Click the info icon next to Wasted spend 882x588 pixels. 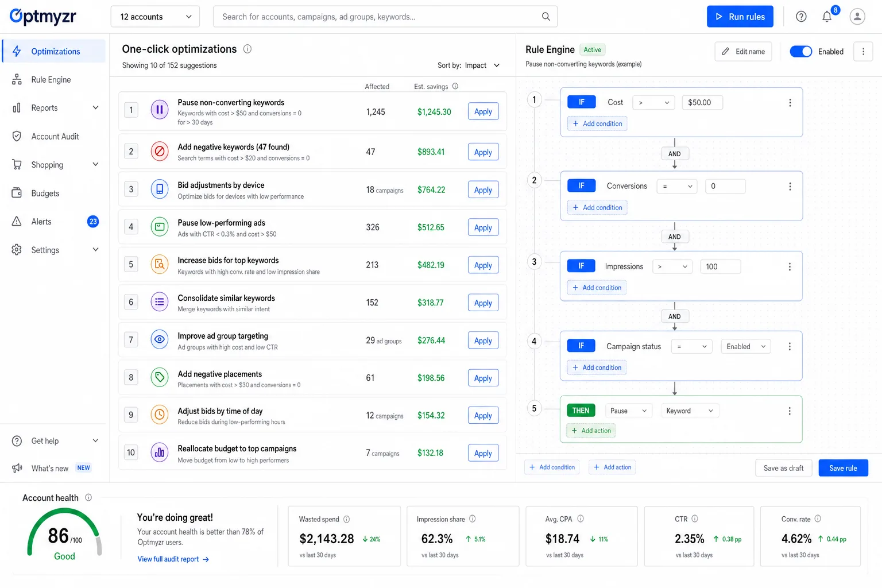pos(347,519)
